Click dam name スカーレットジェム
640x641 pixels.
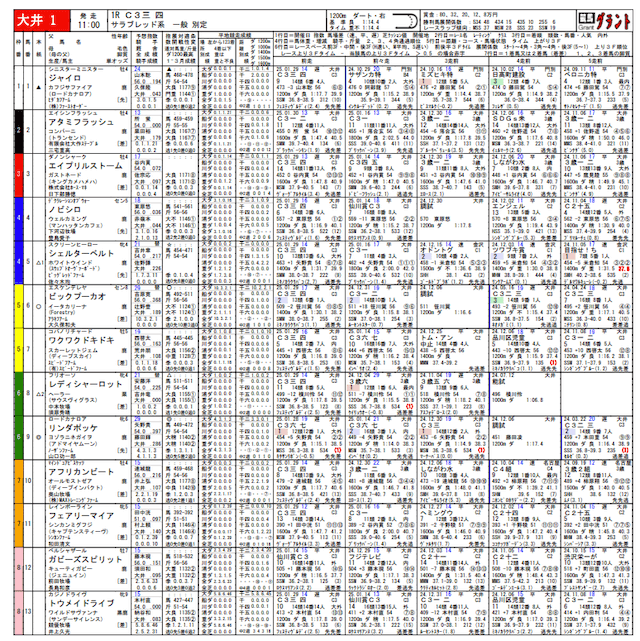pyautogui.click(x=73, y=350)
